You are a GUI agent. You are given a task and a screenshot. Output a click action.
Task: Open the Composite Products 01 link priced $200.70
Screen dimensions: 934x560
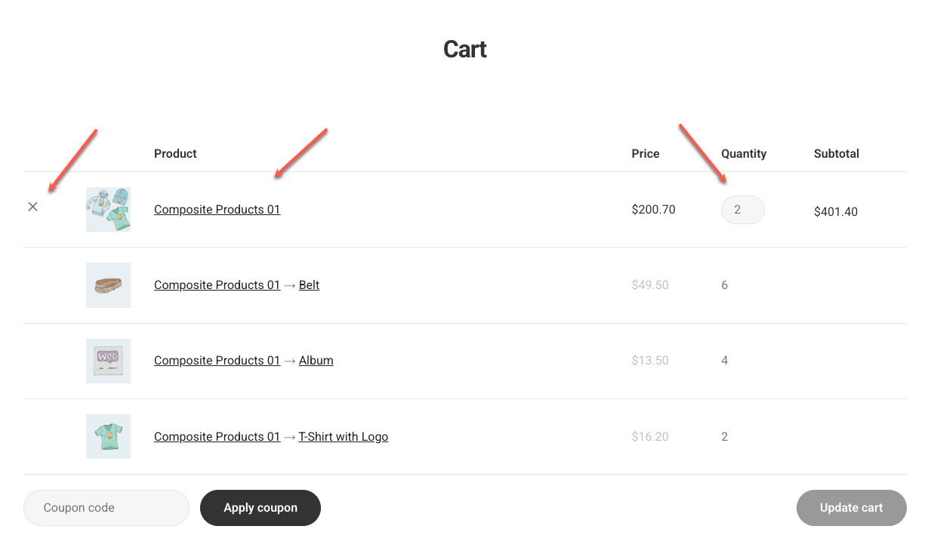point(217,210)
